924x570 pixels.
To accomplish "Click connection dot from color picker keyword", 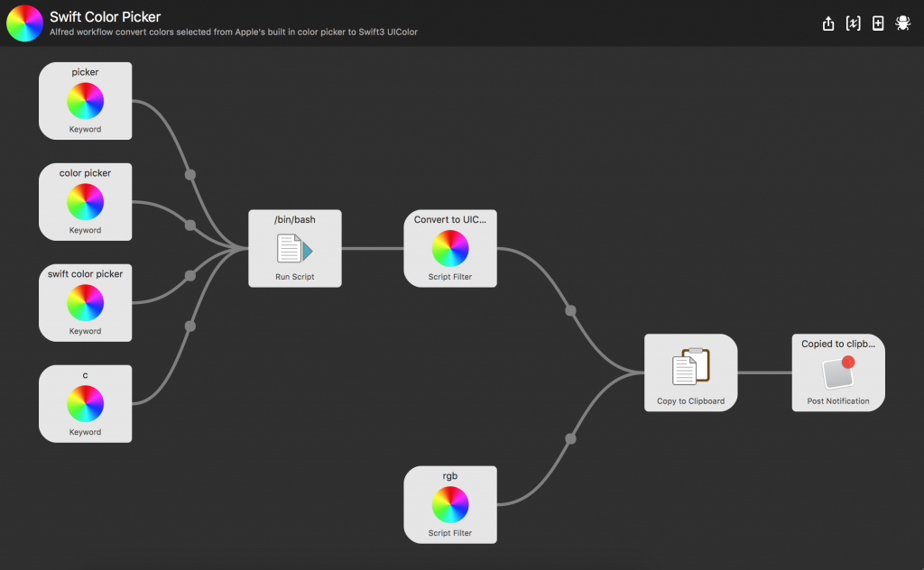I will tap(189, 225).
